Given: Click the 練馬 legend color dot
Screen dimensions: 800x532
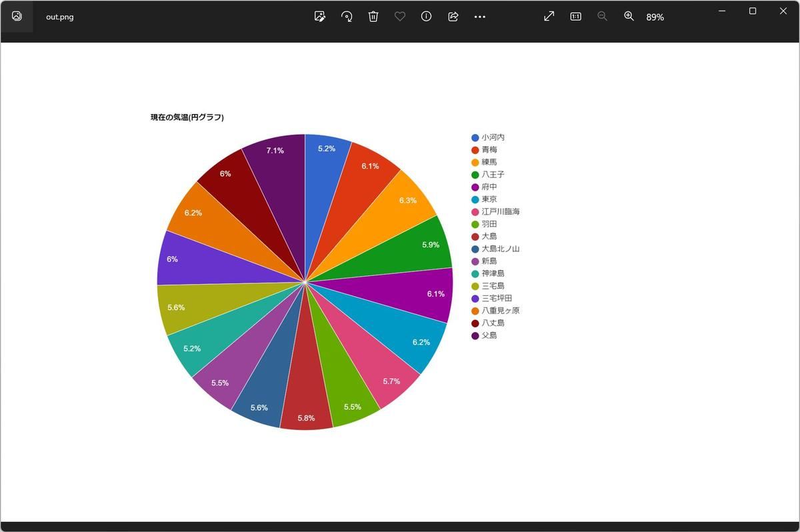Looking at the screenshot, I should coord(475,162).
